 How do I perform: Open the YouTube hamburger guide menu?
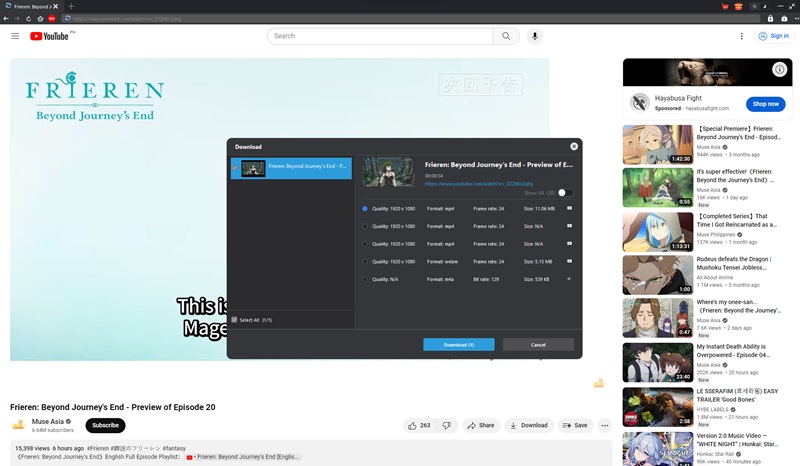point(15,36)
